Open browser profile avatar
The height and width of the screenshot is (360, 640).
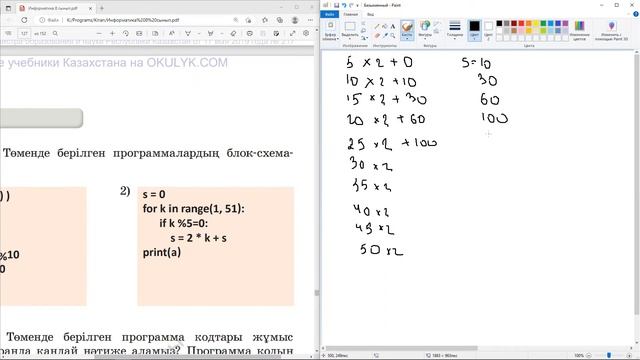(295, 20)
